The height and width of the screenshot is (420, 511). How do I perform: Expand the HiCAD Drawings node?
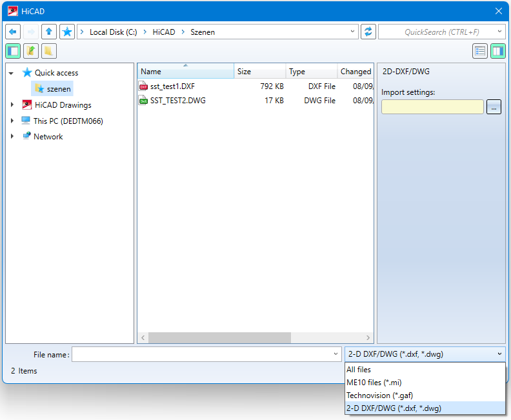[x=12, y=105]
